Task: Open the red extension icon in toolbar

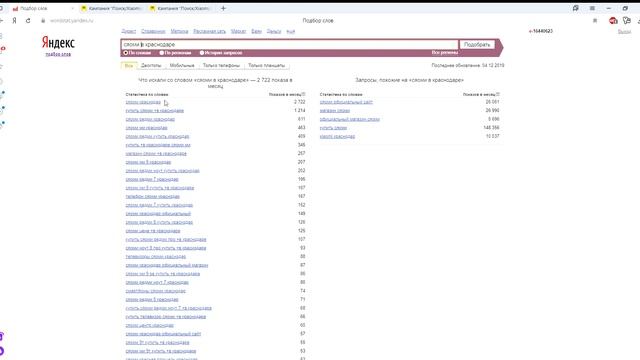Action: (x=613, y=20)
